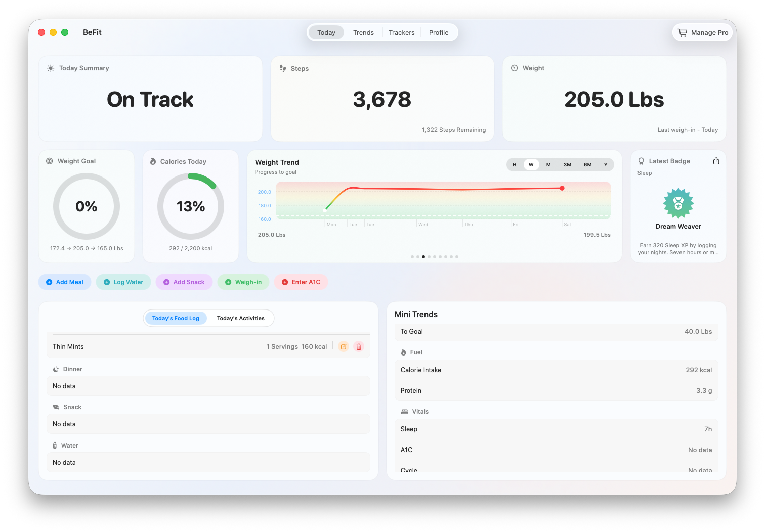Click the shopping cart icon in Manage Pro

click(x=683, y=32)
